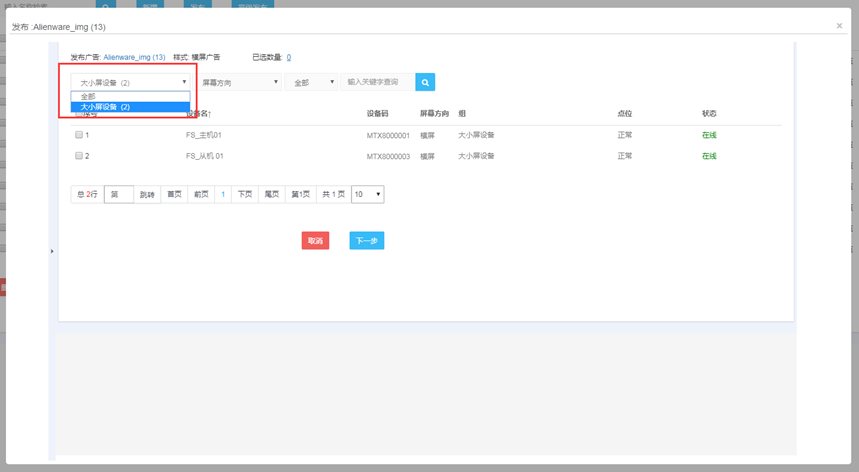Open the Alienware_img (13) ad link
This screenshot has width=859, height=472.
(134, 57)
